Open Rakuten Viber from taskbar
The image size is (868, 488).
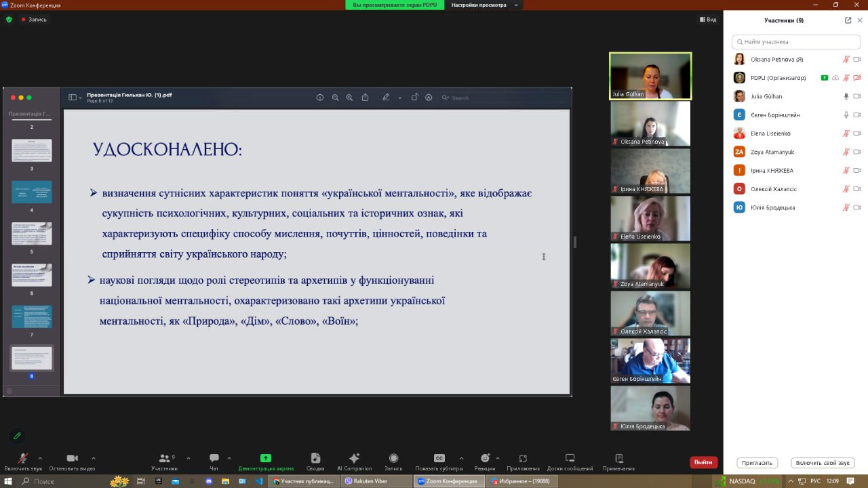tap(376, 481)
